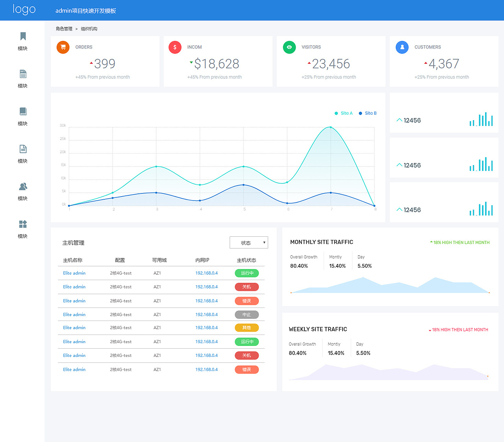Click the first 错误 status badge

(x=247, y=301)
